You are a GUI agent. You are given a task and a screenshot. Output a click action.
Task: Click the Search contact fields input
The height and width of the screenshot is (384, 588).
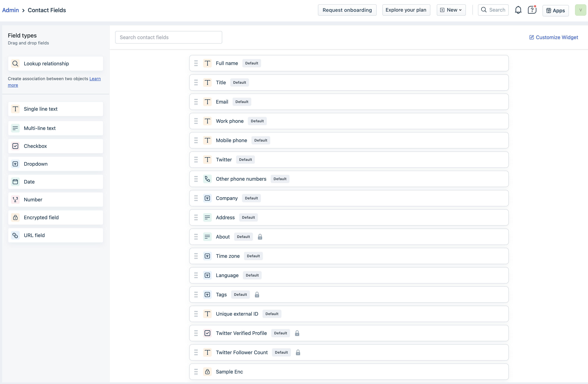click(x=169, y=37)
